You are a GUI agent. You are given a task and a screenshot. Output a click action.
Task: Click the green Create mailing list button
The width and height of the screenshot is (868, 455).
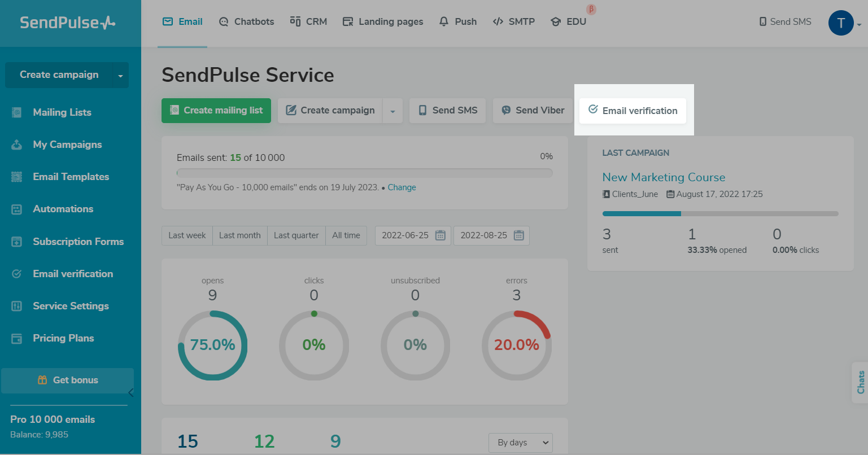pos(216,111)
